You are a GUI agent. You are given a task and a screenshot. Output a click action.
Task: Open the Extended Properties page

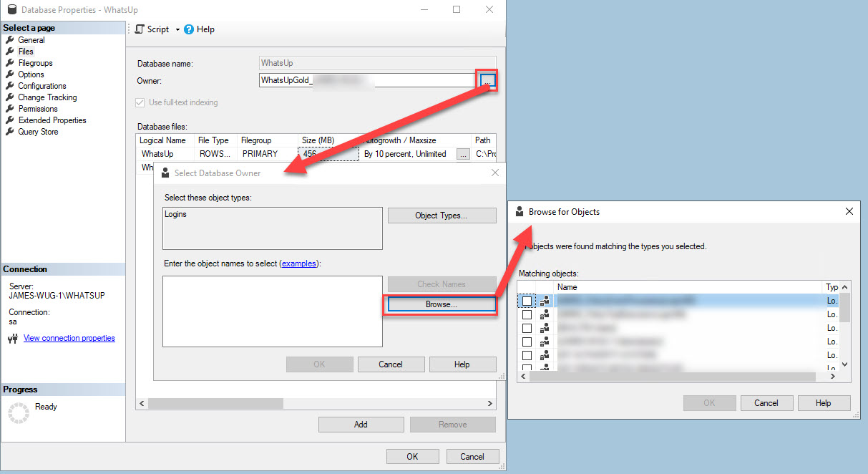click(52, 120)
